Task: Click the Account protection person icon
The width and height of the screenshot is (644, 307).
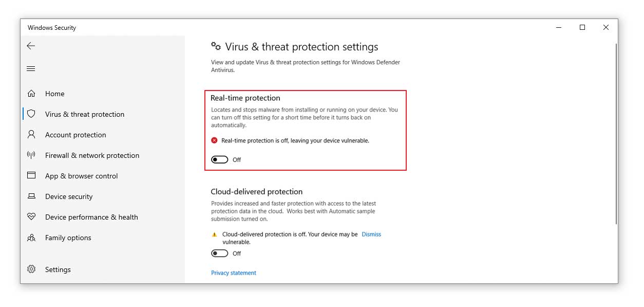Action: pyautogui.click(x=31, y=135)
